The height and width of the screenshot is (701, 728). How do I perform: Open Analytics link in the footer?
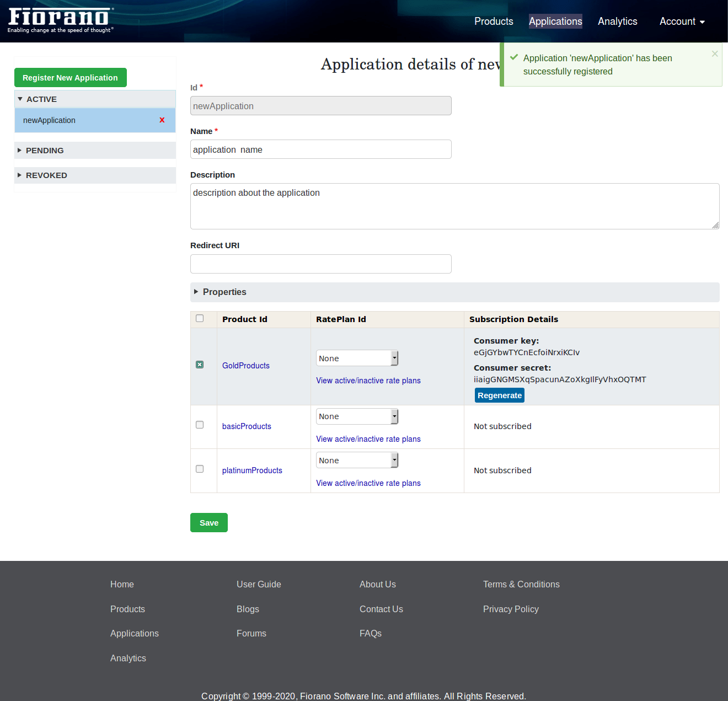pos(128,659)
